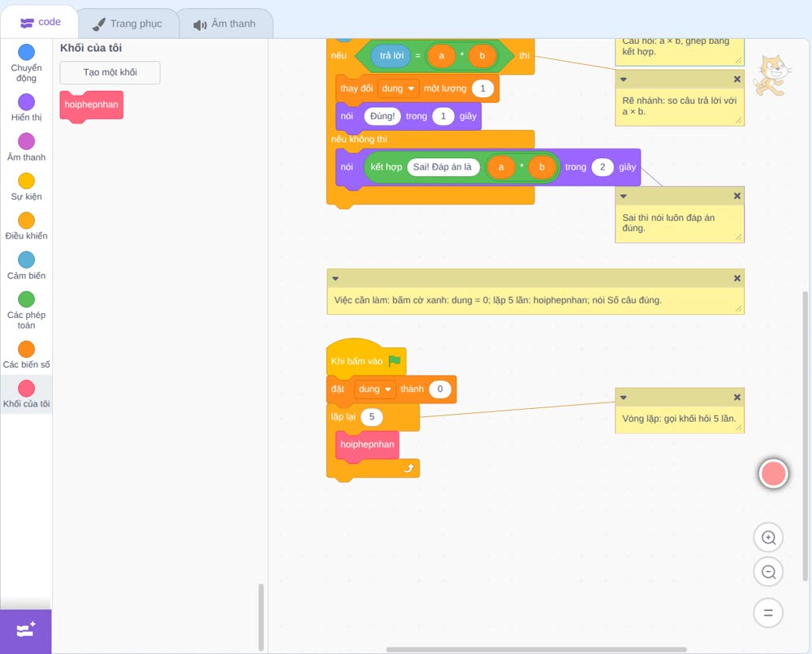Image resolution: width=812 pixels, height=654 pixels.
Task: Open the Cảm biến block category
Action: [x=26, y=265]
